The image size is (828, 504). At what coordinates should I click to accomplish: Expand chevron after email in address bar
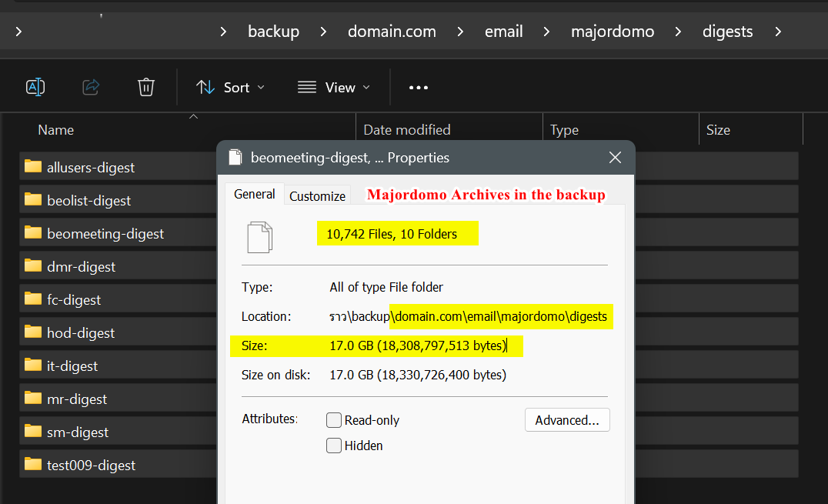(546, 32)
